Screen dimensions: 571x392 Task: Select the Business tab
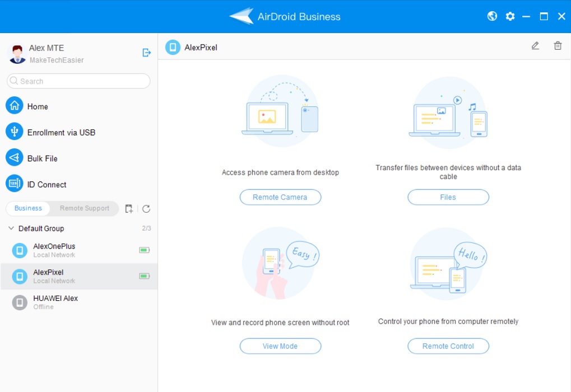pos(27,208)
